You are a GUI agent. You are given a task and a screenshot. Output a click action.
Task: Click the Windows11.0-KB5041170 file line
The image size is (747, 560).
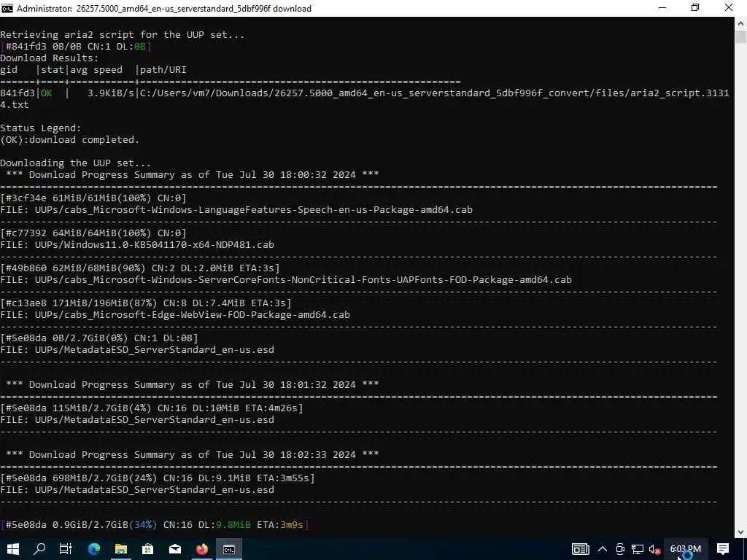pyautogui.click(x=137, y=245)
